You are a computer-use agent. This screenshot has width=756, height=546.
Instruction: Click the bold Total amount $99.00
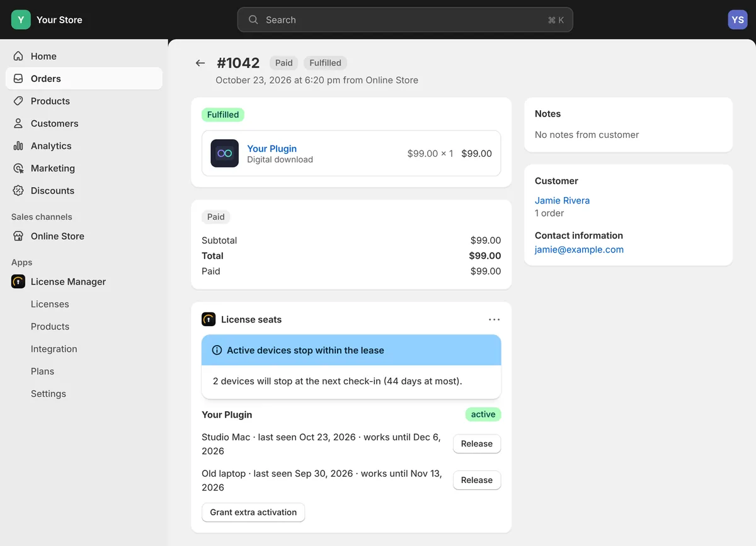click(485, 256)
